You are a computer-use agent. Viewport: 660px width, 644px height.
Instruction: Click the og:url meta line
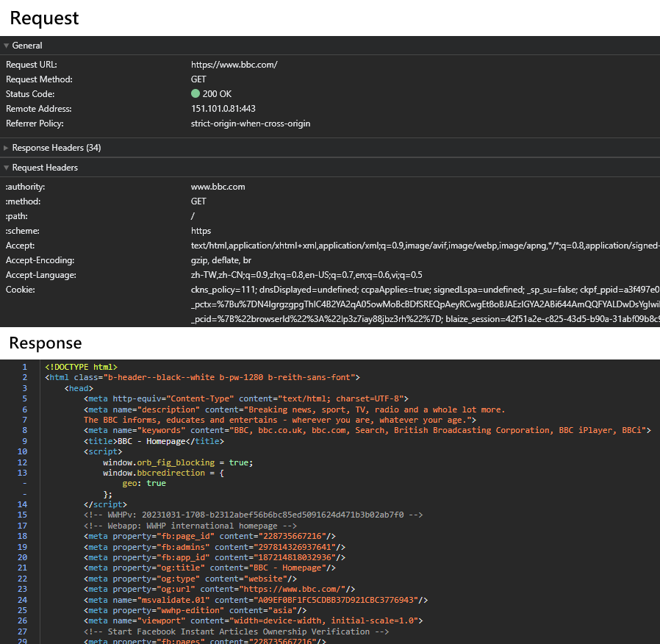pos(219,589)
